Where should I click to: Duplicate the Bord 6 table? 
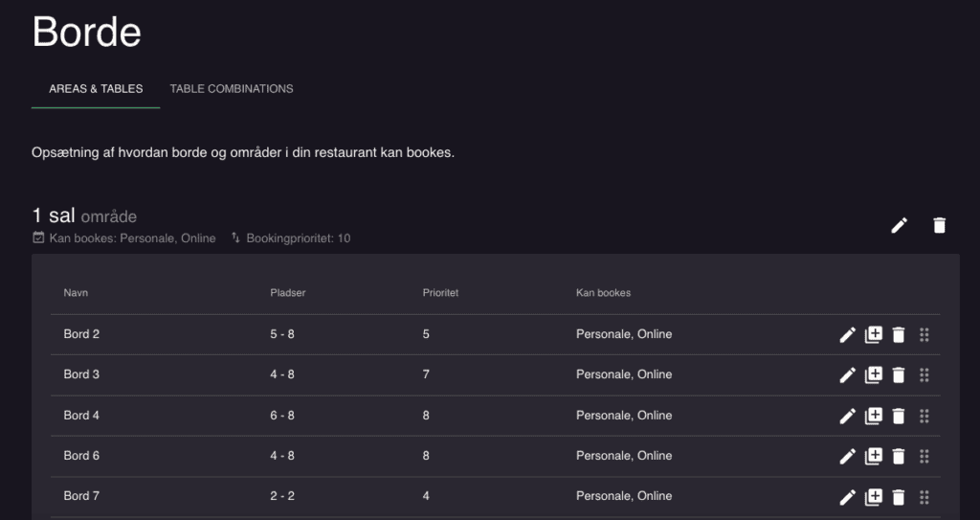coord(873,456)
